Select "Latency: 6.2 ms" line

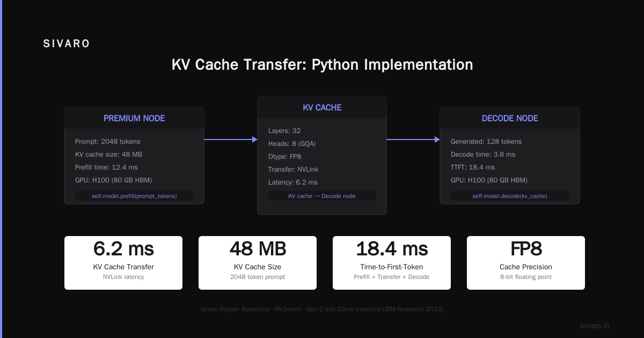tap(293, 182)
